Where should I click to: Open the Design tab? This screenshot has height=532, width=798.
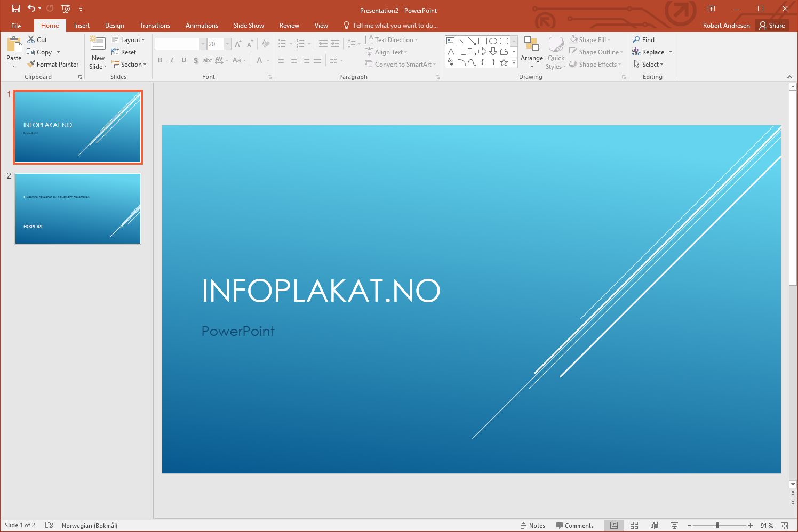[114, 26]
